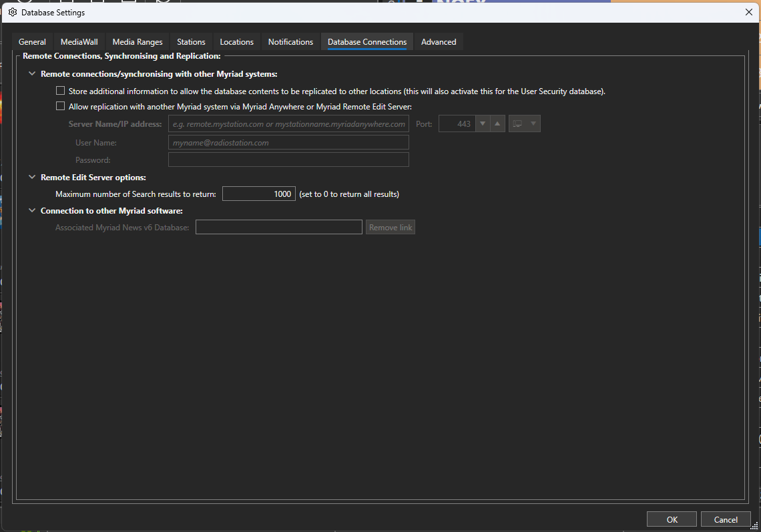Select the Database Connections tab
This screenshot has width=761, height=532.
[x=367, y=42]
